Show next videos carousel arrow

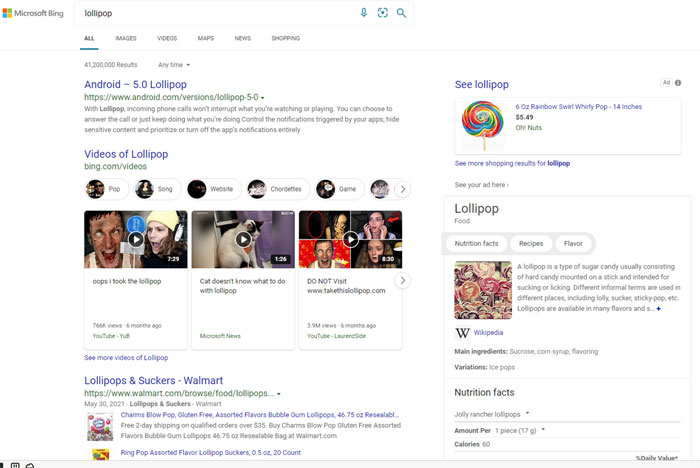click(x=403, y=280)
